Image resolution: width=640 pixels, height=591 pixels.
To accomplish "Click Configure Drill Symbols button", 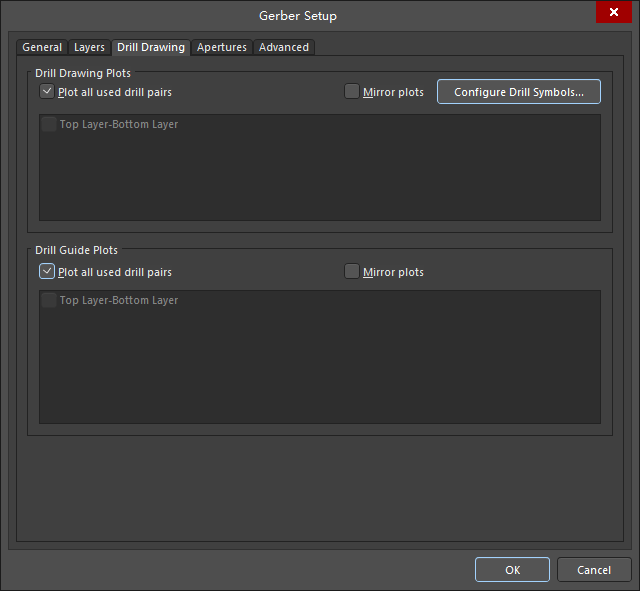I will click(x=519, y=92).
